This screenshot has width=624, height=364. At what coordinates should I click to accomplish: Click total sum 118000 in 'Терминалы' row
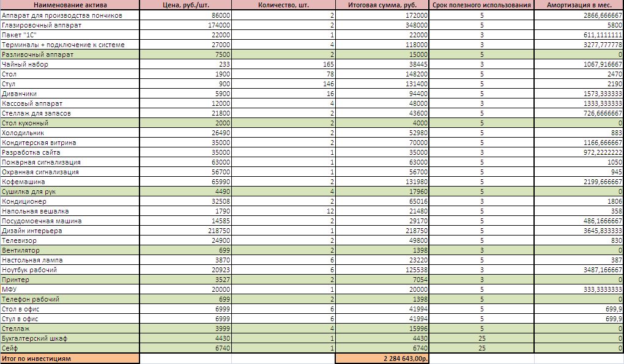382,45
